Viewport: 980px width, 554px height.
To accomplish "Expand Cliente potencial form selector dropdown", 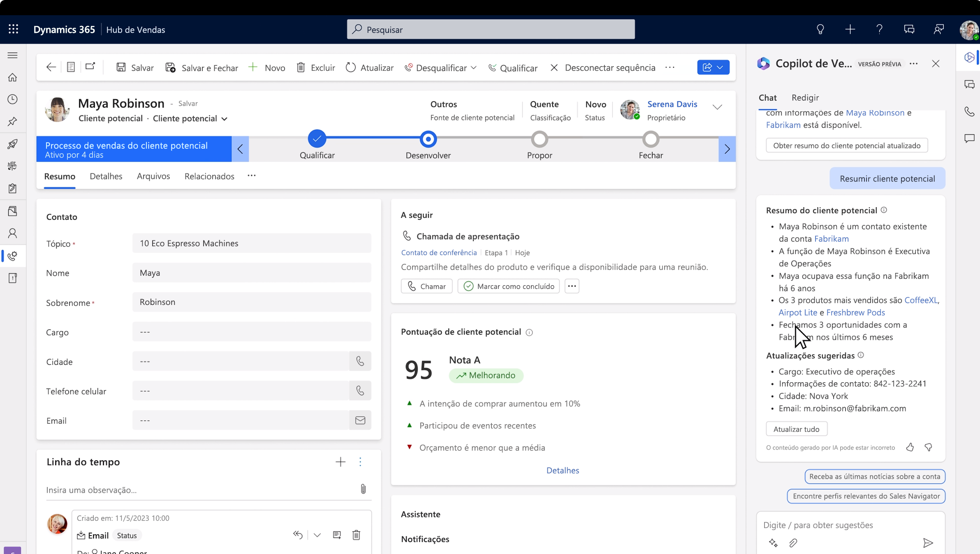I will click(225, 119).
